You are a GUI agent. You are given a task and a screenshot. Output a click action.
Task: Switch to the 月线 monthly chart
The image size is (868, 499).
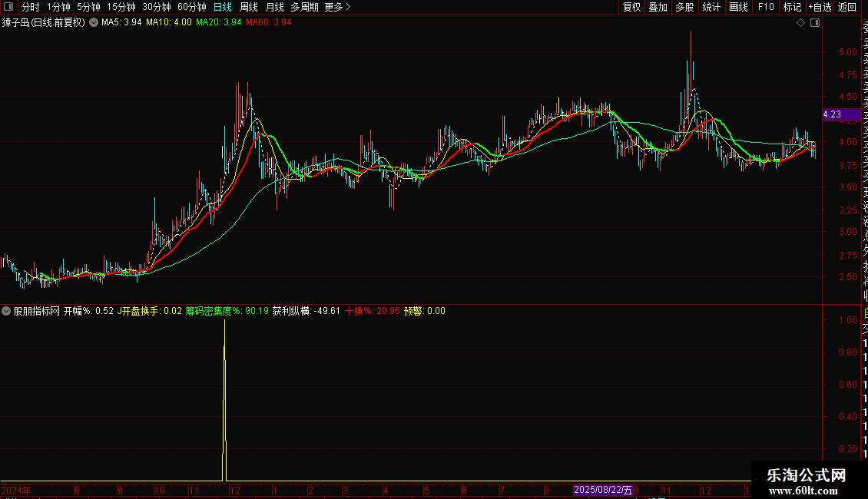274,7
